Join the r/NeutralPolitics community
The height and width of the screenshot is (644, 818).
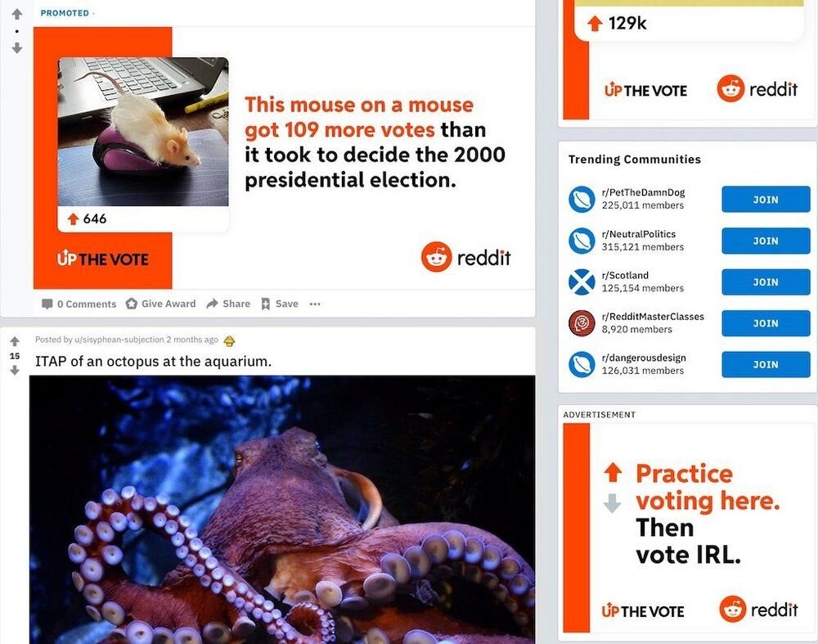pos(766,241)
